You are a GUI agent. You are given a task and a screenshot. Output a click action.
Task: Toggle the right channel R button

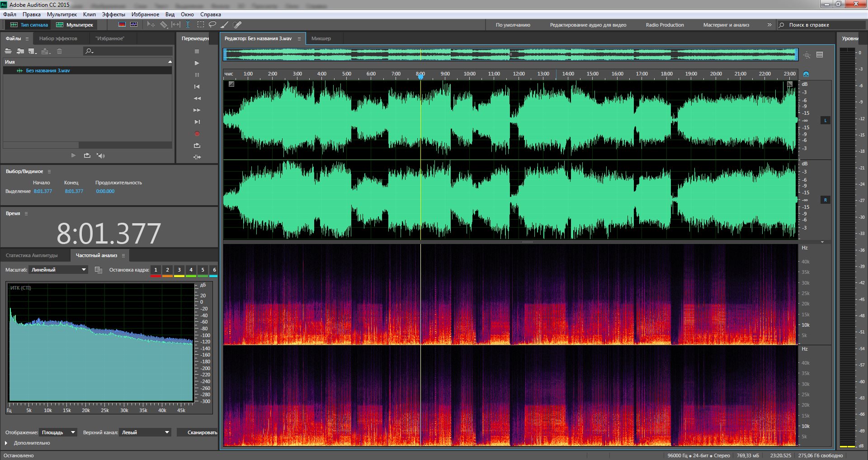pyautogui.click(x=825, y=200)
